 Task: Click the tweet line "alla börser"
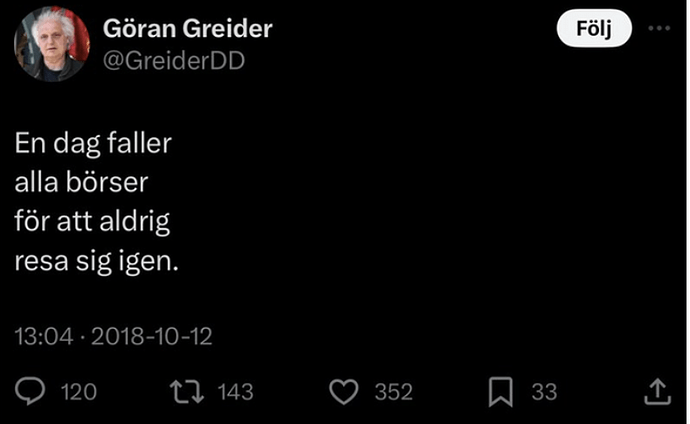click(82, 183)
